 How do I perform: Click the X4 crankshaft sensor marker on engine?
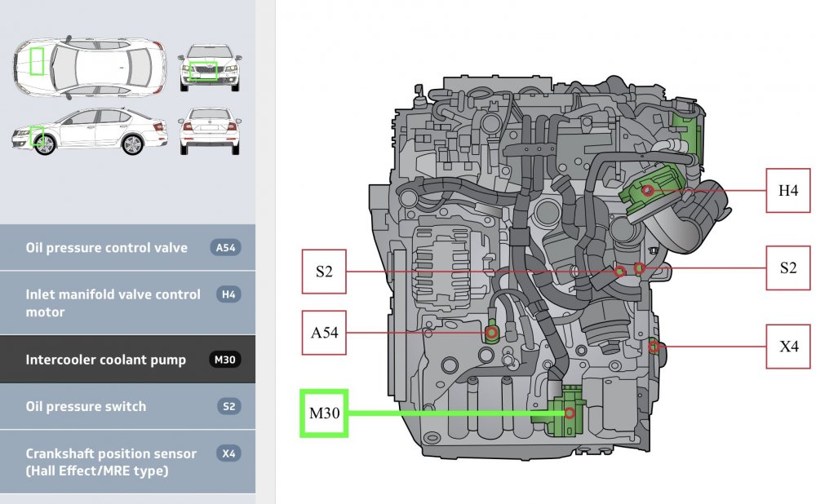[654, 346]
